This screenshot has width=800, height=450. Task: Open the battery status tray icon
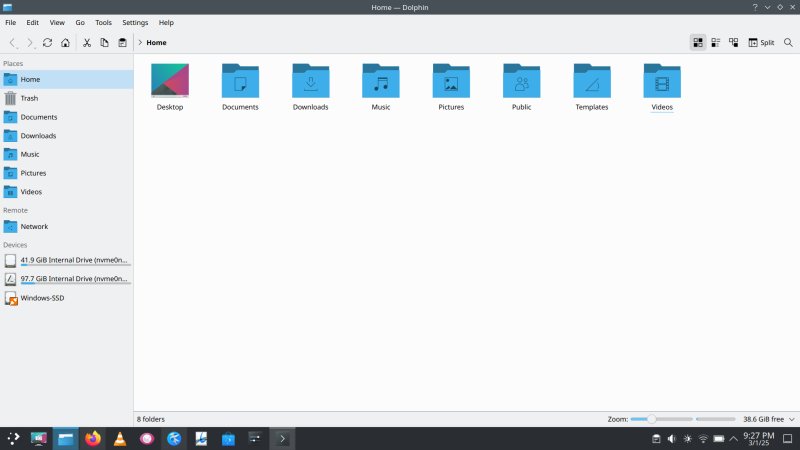(x=719, y=439)
